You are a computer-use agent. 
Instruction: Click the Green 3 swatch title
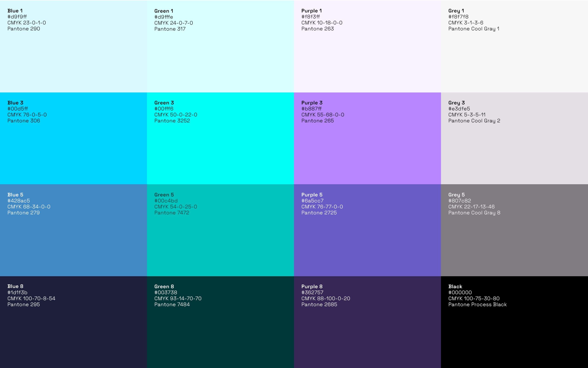[164, 103]
